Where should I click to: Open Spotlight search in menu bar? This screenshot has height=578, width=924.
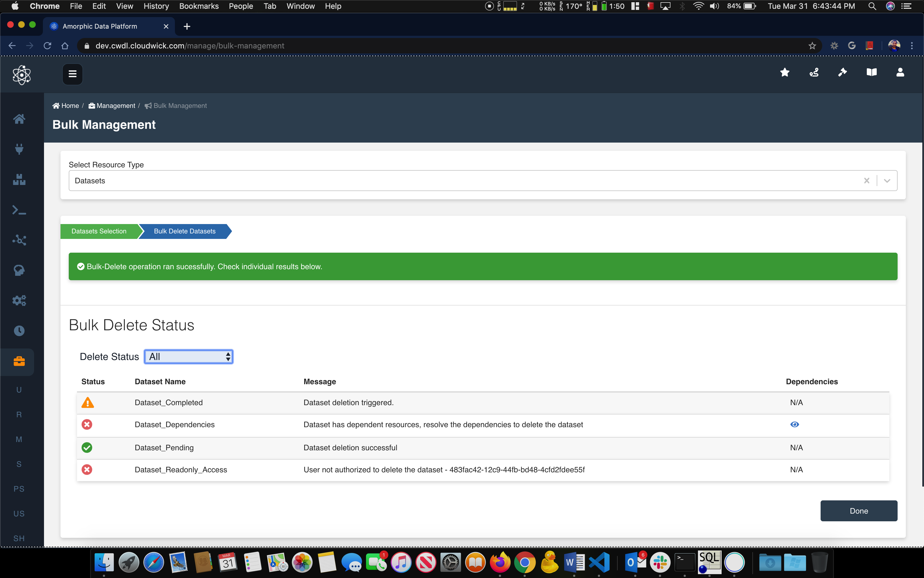pyautogui.click(x=872, y=6)
